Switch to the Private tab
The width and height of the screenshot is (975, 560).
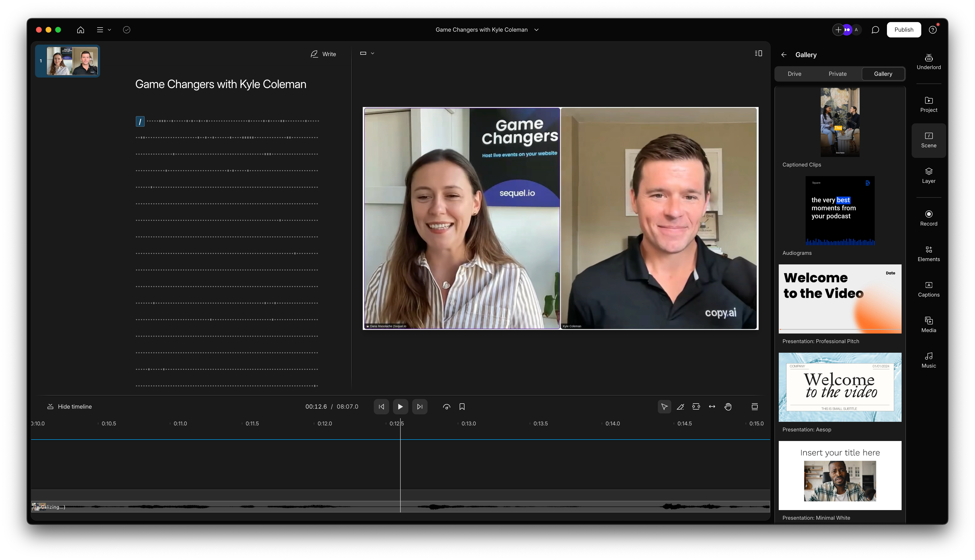837,74
